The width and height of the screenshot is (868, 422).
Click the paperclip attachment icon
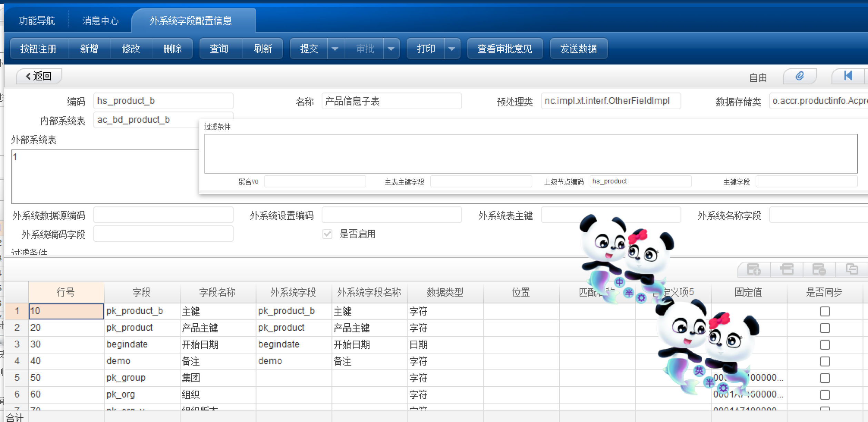point(800,76)
